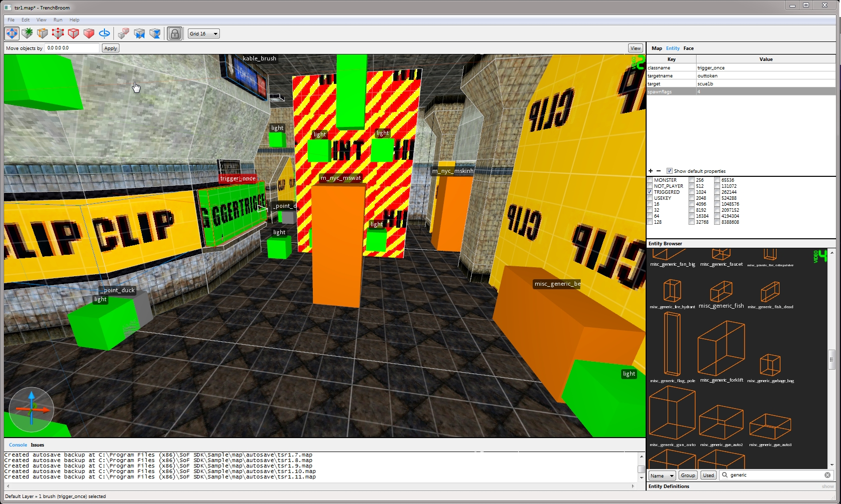The image size is (841, 504).
Task: Add a new entity property with plus
Action: [651, 171]
